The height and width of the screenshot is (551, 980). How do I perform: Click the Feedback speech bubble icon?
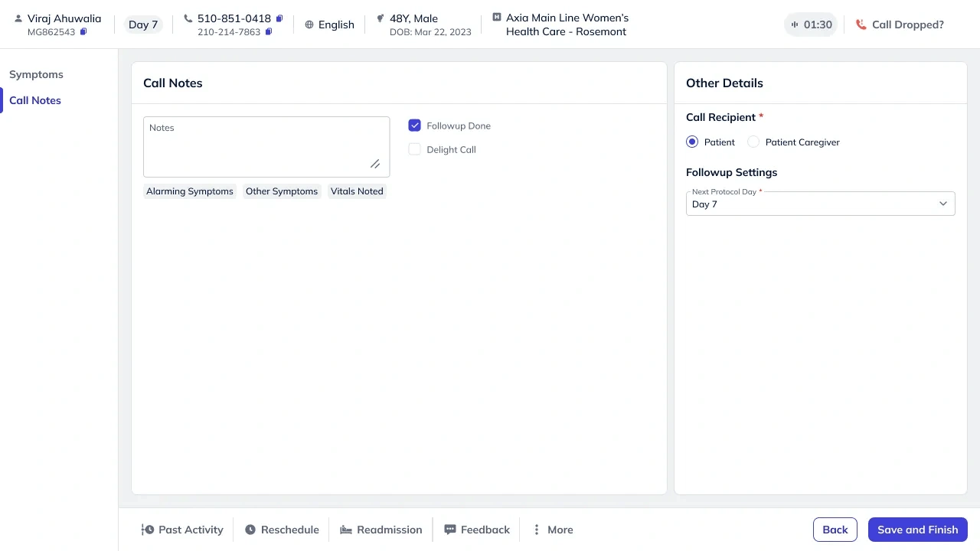tap(450, 530)
